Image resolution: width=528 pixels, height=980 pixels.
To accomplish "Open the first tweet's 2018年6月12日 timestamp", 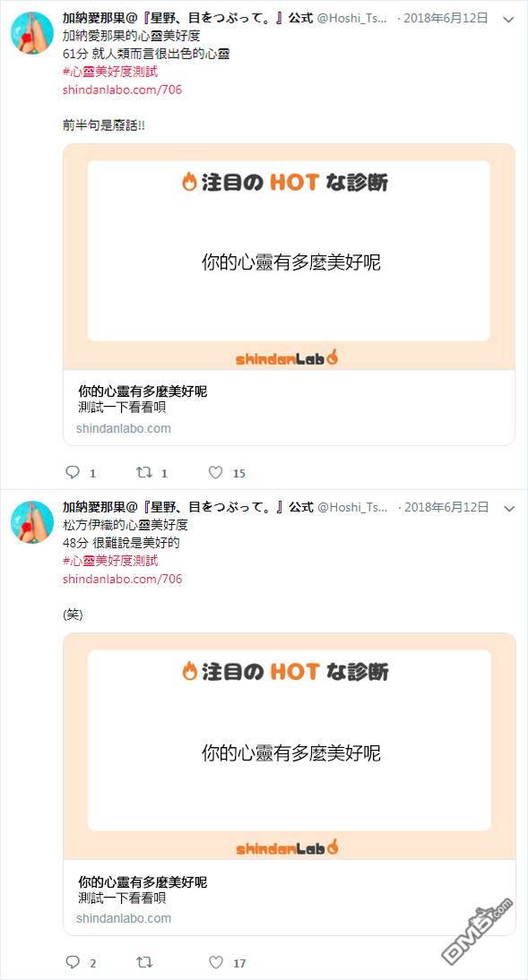I will point(446,18).
